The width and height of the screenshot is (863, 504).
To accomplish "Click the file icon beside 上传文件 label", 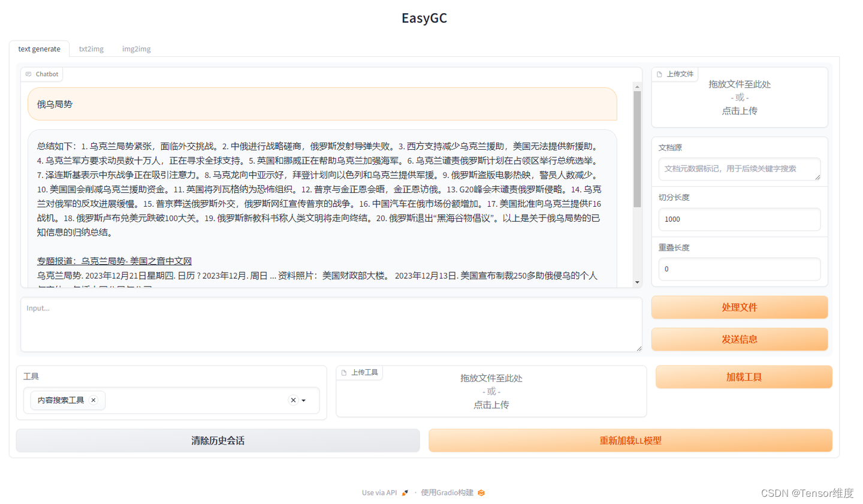I will (660, 74).
